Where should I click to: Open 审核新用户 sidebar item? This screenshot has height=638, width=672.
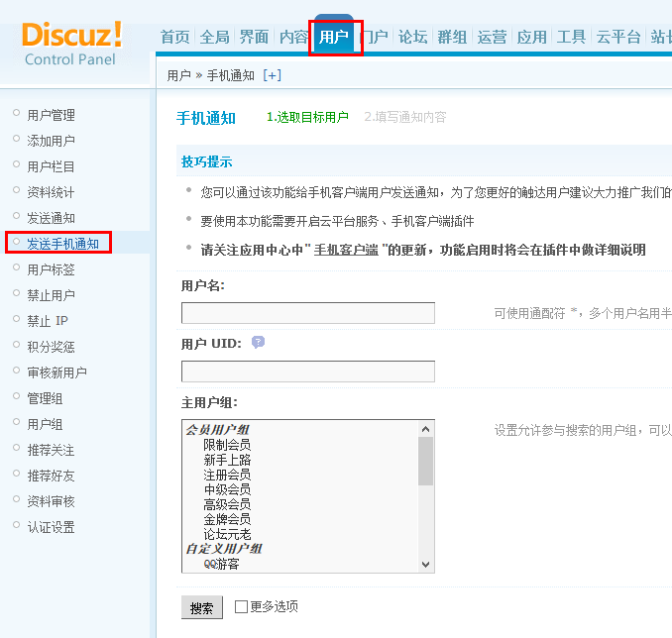[x=57, y=372]
